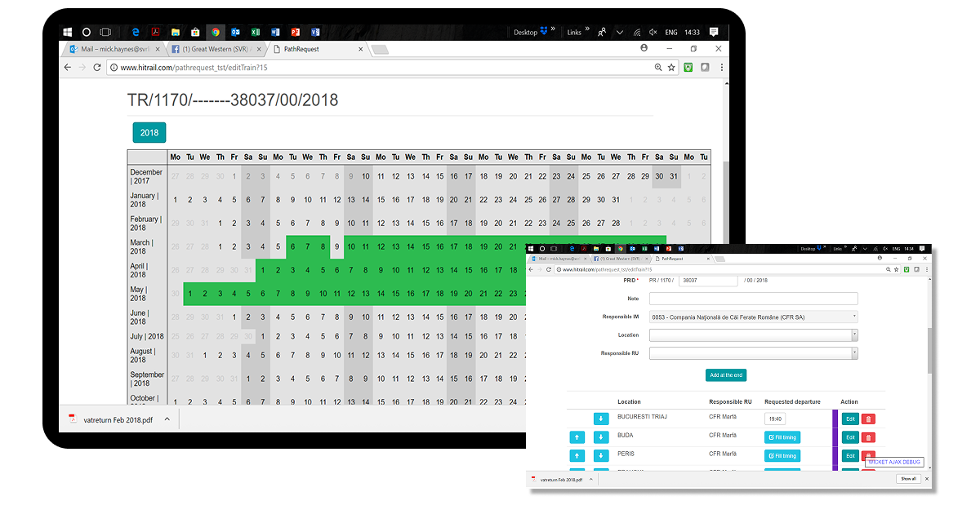Viewport: 980px width, 514px height.
Task: Select day 10 in December 2017 row
Action: click(x=366, y=176)
